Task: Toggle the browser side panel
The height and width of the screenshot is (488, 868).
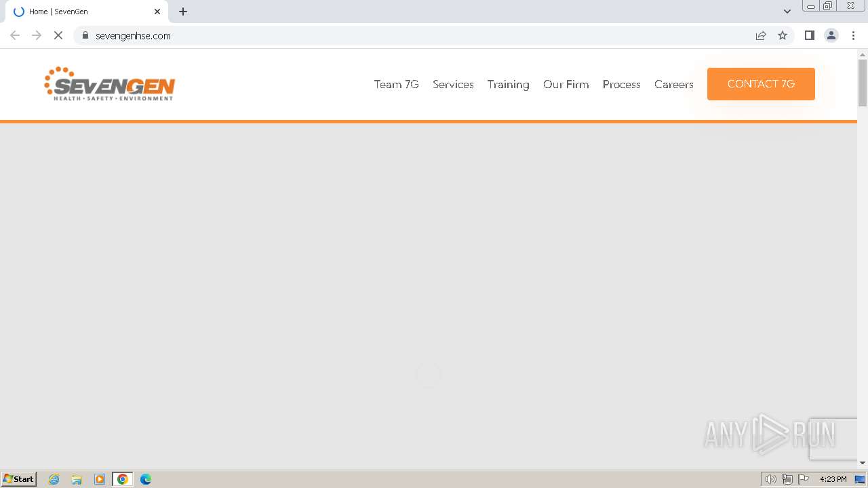Action: tap(809, 35)
